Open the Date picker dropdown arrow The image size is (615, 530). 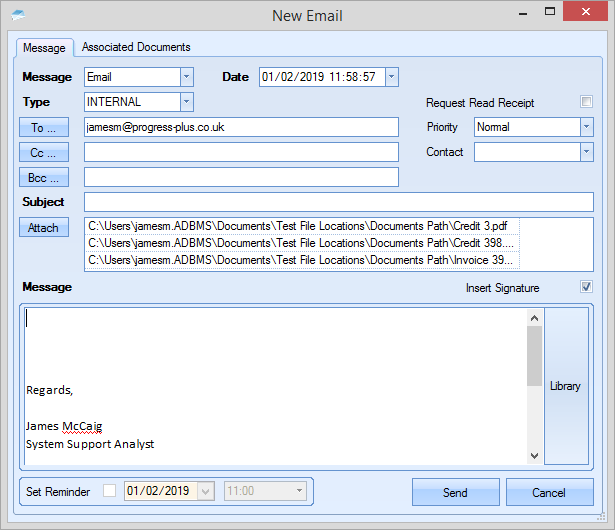[391, 77]
